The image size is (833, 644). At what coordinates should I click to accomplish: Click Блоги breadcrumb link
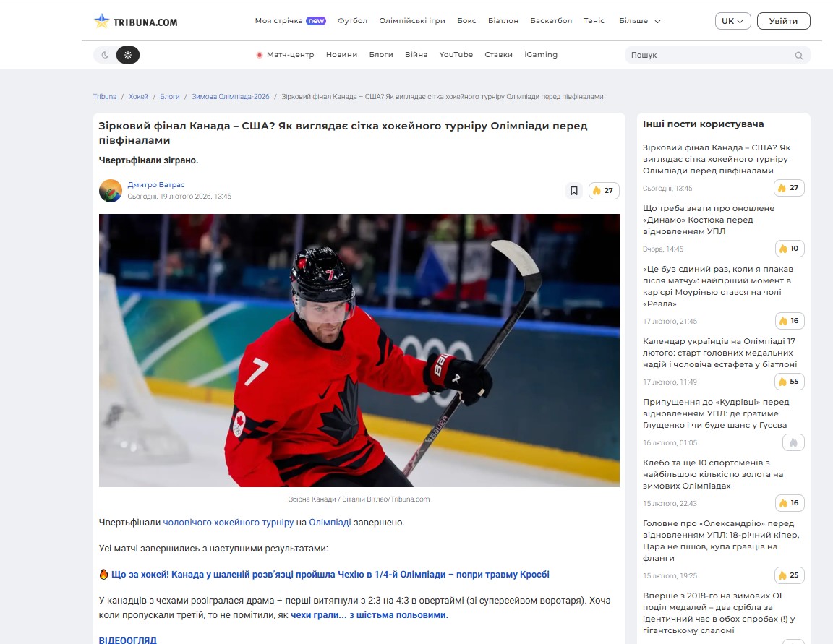(x=169, y=97)
